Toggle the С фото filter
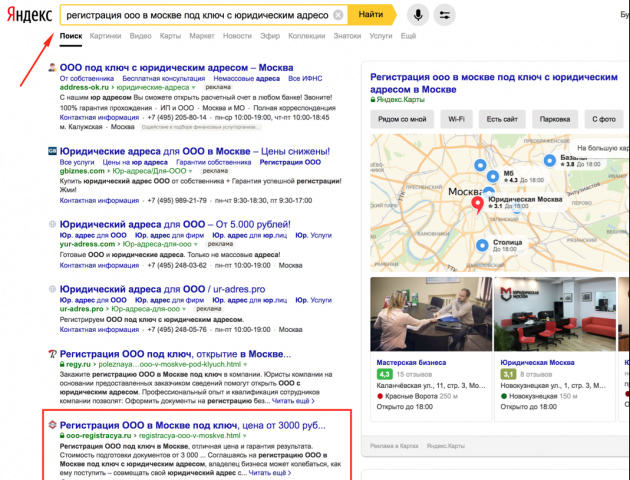The image size is (630, 480). [x=604, y=119]
